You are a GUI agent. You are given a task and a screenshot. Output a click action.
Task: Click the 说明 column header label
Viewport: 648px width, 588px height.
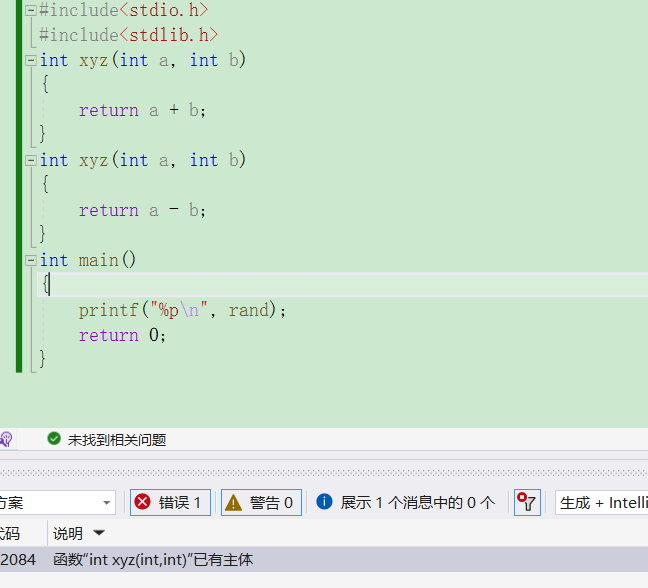coord(68,533)
